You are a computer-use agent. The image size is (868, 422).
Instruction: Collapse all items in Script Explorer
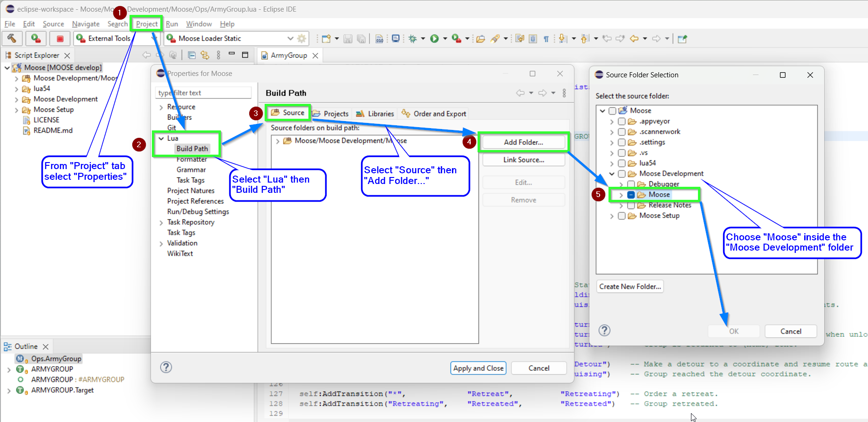(x=191, y=55)
